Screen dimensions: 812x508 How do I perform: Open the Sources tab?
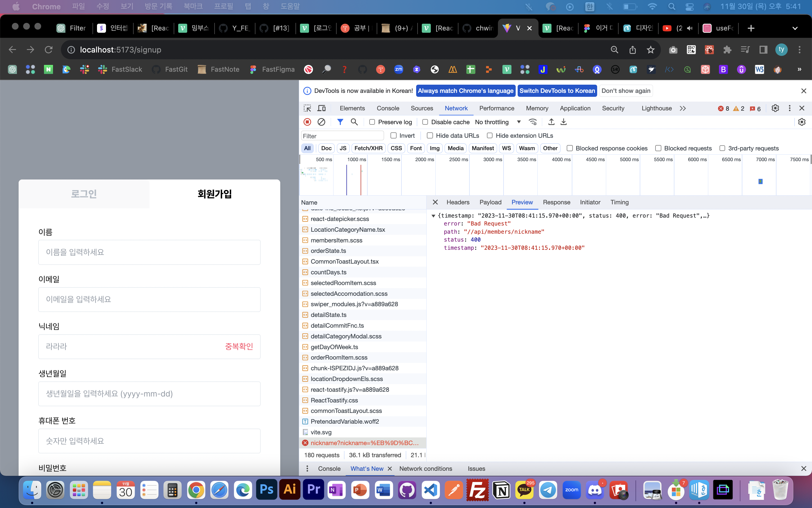point(422,108)
